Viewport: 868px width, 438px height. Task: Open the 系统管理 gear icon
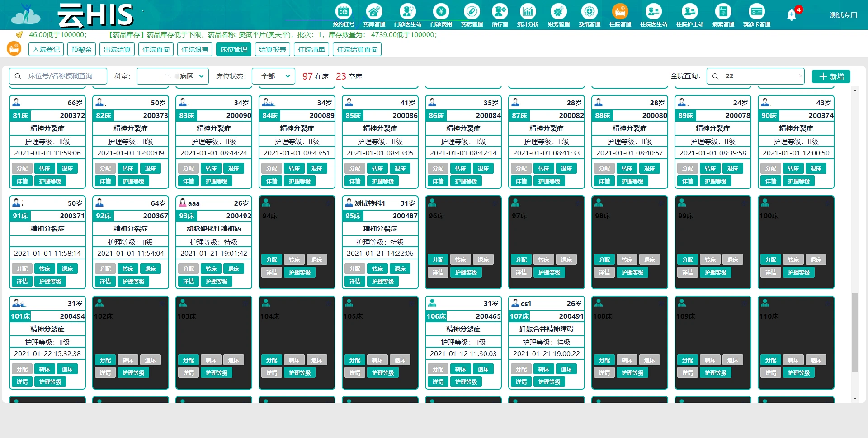(x=589, y=12)
